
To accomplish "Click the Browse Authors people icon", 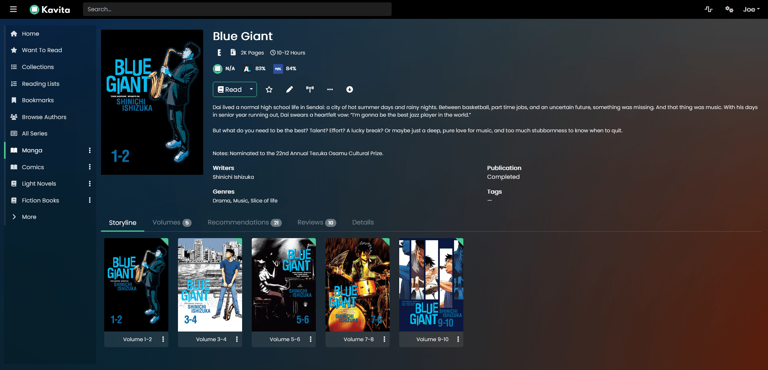I will click(14, 117).
